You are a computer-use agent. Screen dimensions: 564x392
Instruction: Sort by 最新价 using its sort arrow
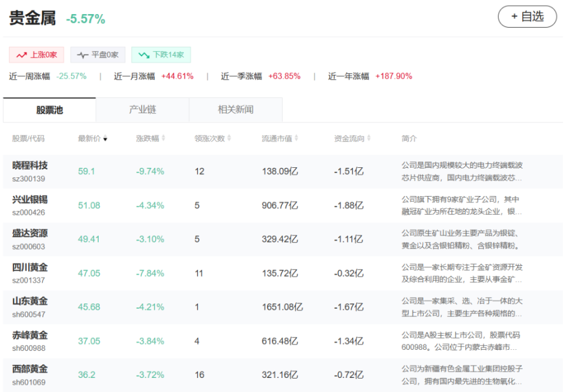[105, 139]
